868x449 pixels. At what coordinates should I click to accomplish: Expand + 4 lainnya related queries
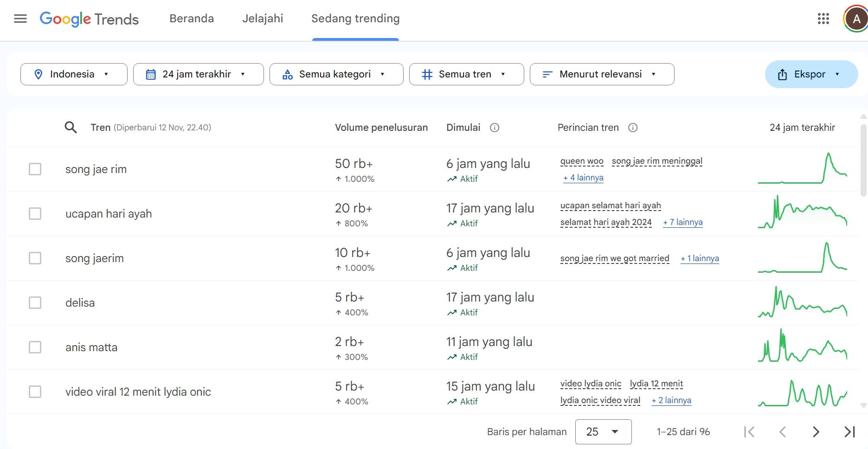583,178
